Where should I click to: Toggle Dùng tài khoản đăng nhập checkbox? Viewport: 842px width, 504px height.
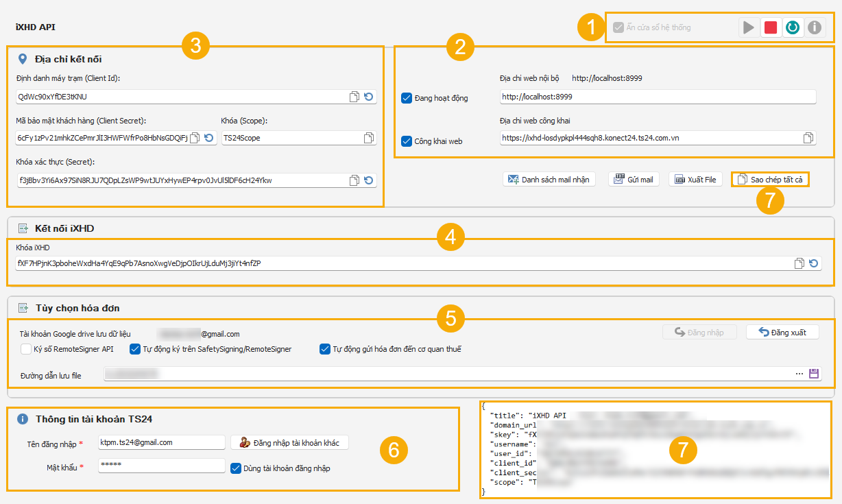tap(235, 468)
